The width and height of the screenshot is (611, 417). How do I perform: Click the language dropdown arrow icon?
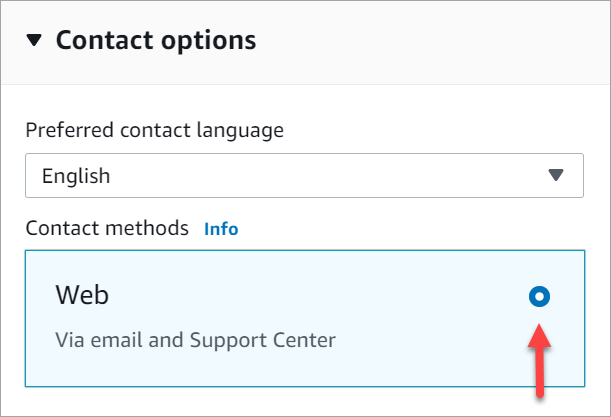tap(557, 176)
